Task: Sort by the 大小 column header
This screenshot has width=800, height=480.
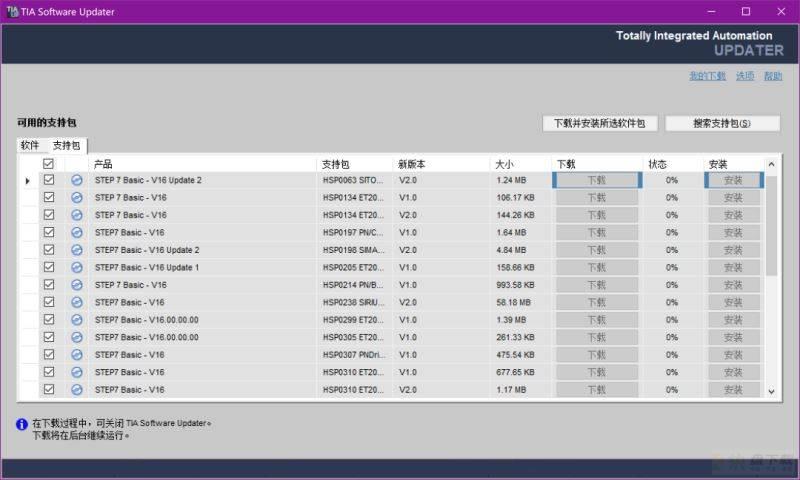Action: [x=521, y=164]
